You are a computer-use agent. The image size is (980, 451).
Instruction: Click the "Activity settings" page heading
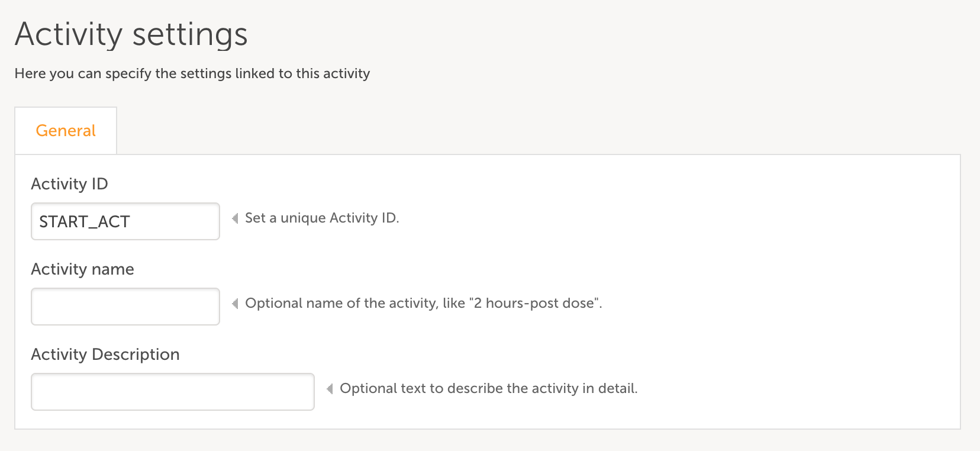[x=131, y=34]
